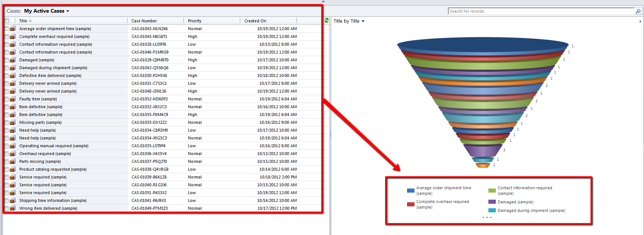Click case icon for CAS-01034-C8R3H9 row
The width and height of the screenshot is (644, 235).
click(x=12, y=130)
